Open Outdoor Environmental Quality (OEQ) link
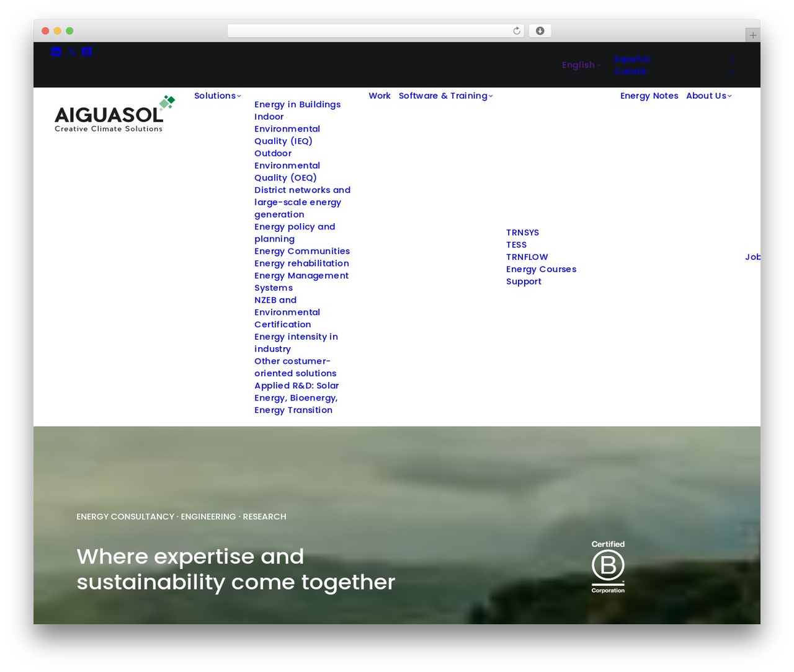The image size is (794, 672). click(x=287, y=166)
